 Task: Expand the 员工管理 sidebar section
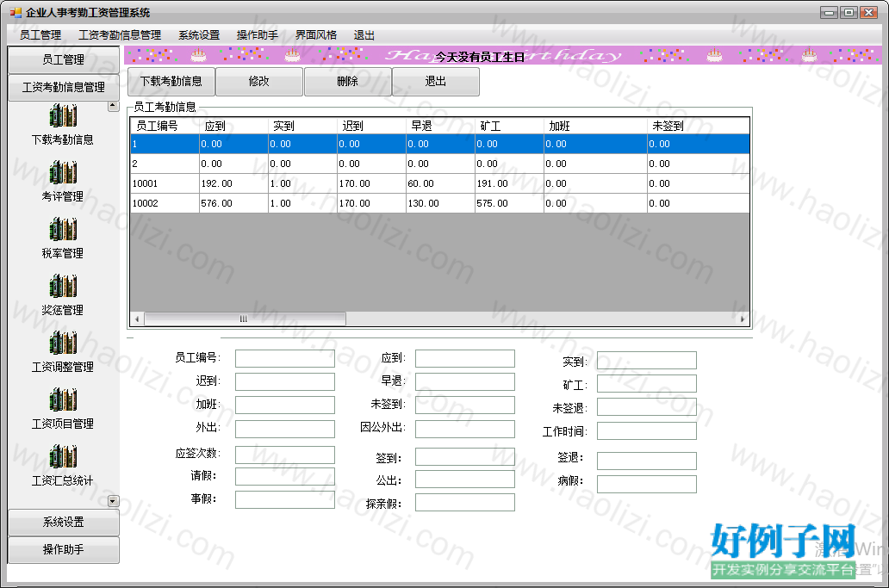(x=64, y=59)
